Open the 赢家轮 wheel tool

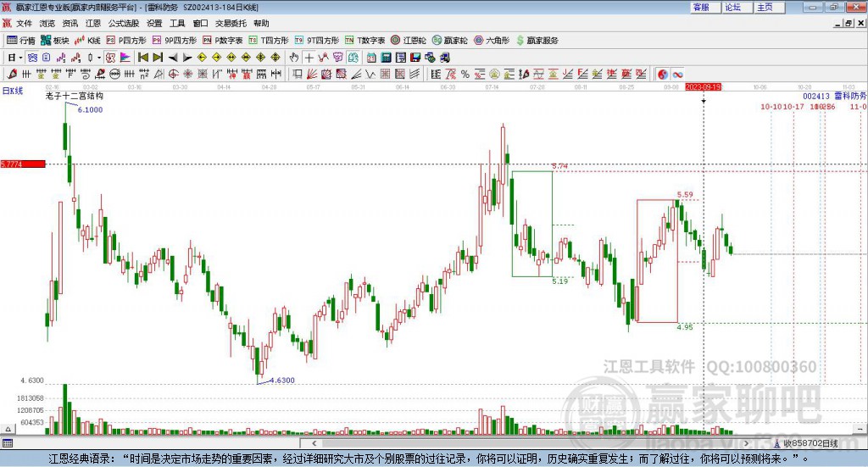(x=449, y=41)
